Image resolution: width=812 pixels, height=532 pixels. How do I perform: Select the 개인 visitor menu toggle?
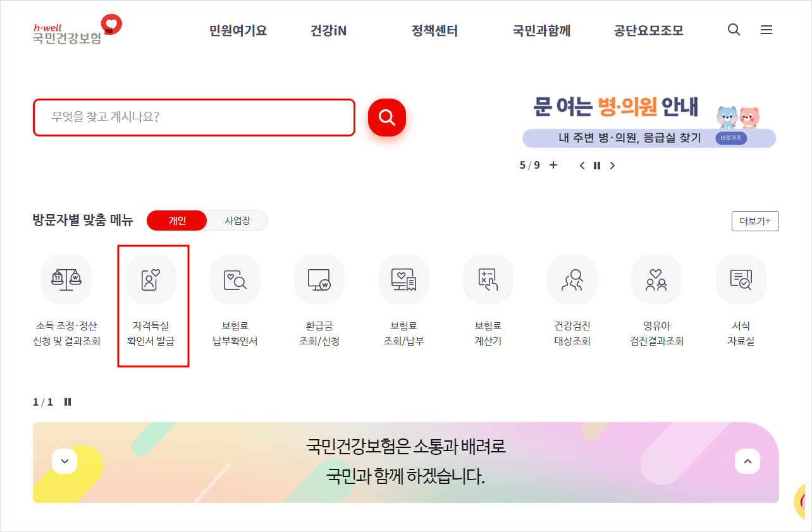tap(176, 221)
